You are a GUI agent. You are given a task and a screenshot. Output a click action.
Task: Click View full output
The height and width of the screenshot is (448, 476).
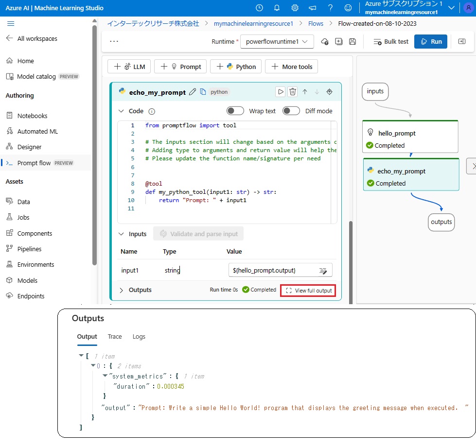(x=308, y=291)
